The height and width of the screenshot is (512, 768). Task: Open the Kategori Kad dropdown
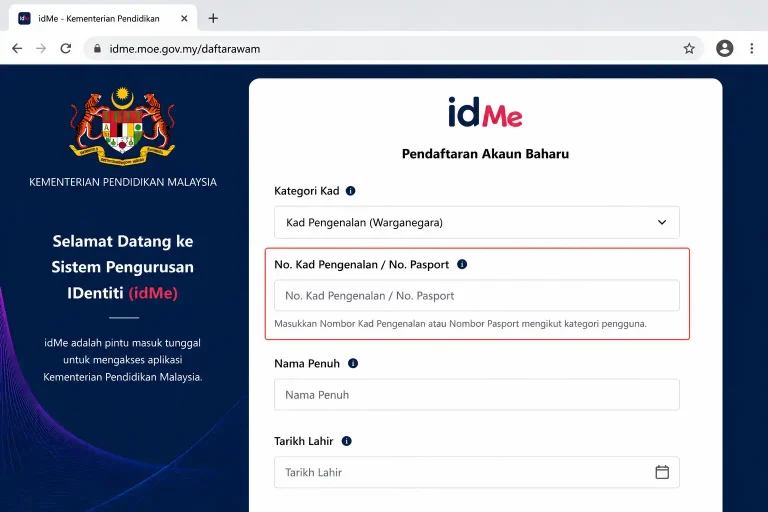(477, 222)
